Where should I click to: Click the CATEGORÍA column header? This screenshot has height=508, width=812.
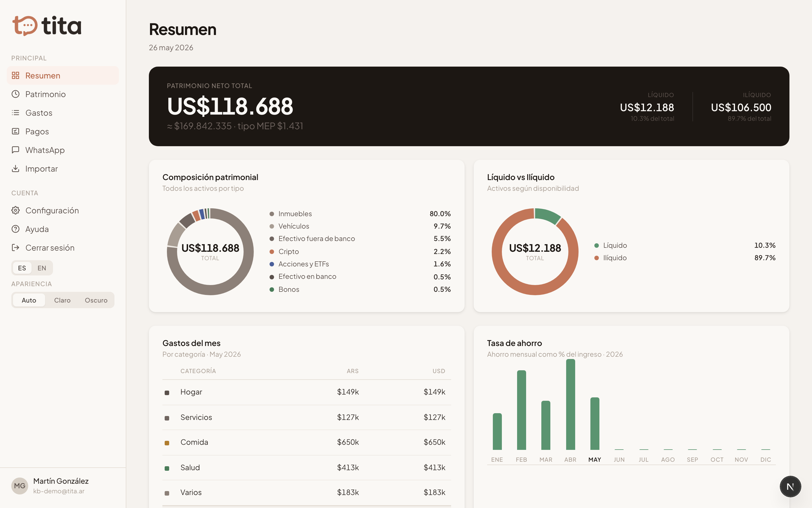pos(198,371)
